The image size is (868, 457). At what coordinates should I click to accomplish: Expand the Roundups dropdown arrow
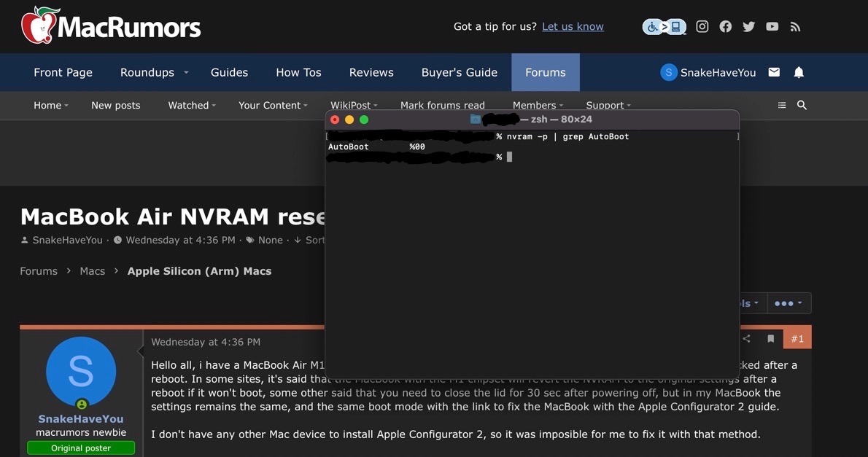[186, 72]
